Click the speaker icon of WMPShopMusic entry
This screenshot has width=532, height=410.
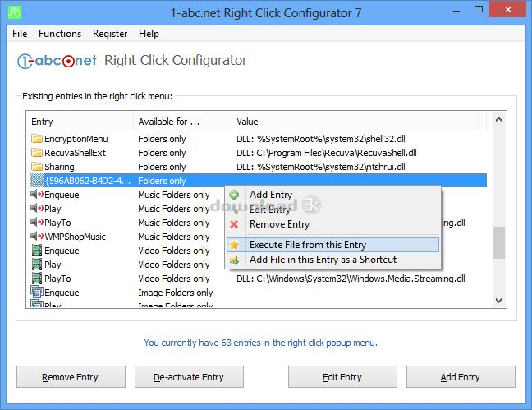point(37,237)
